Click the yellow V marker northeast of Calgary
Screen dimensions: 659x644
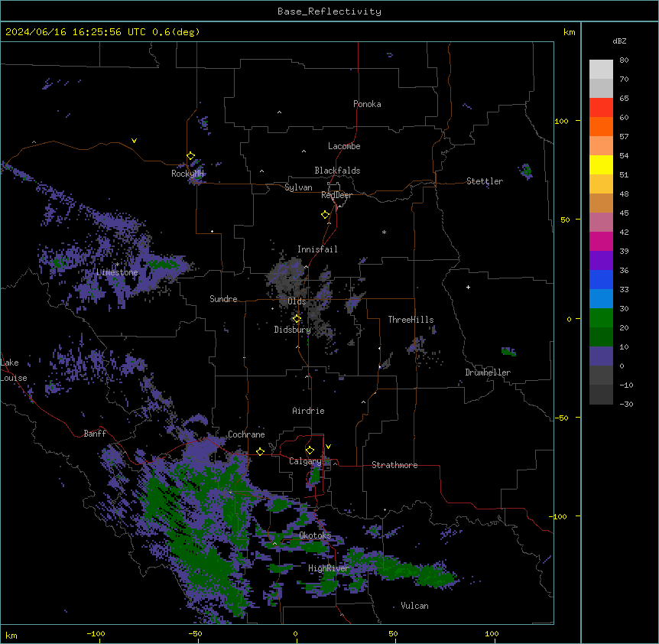(x=328, y=447)
